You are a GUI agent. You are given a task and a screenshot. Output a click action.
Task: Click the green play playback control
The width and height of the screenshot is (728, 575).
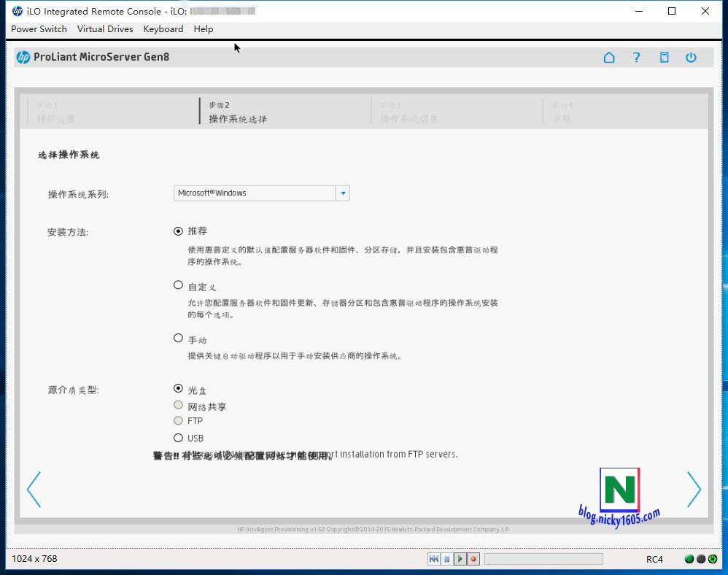coord(460,559)
